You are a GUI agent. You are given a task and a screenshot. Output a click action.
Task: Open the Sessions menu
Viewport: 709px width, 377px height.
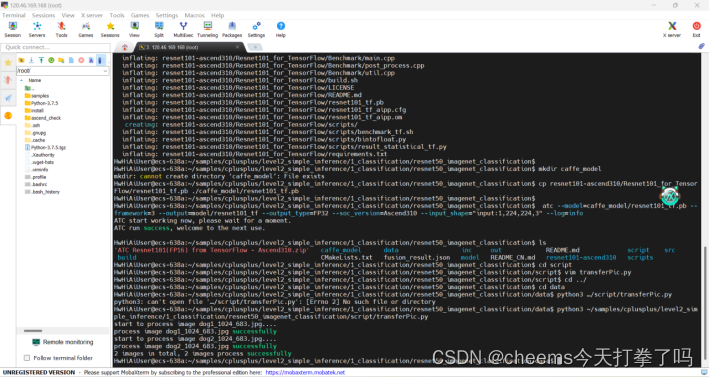point(43,15)
